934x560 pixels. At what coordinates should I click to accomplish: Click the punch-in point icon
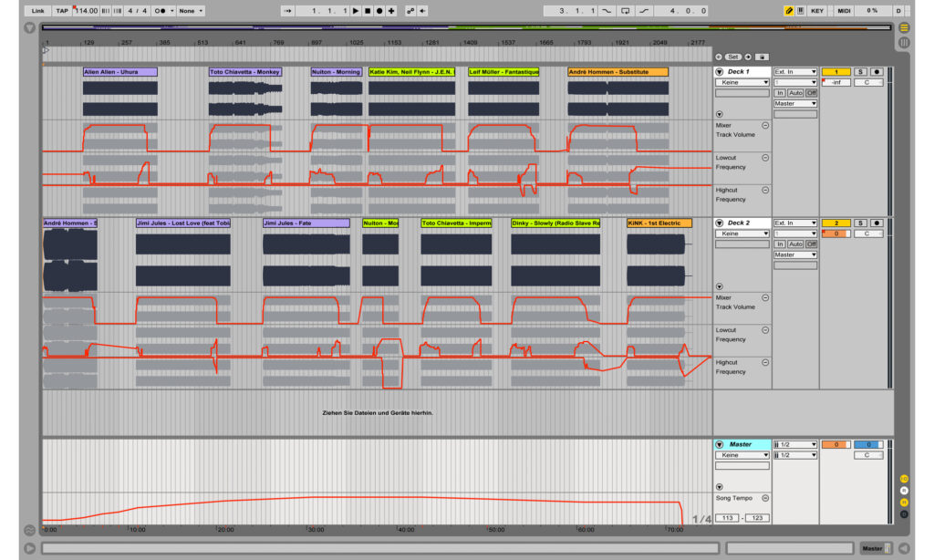[x=607, y=11]
